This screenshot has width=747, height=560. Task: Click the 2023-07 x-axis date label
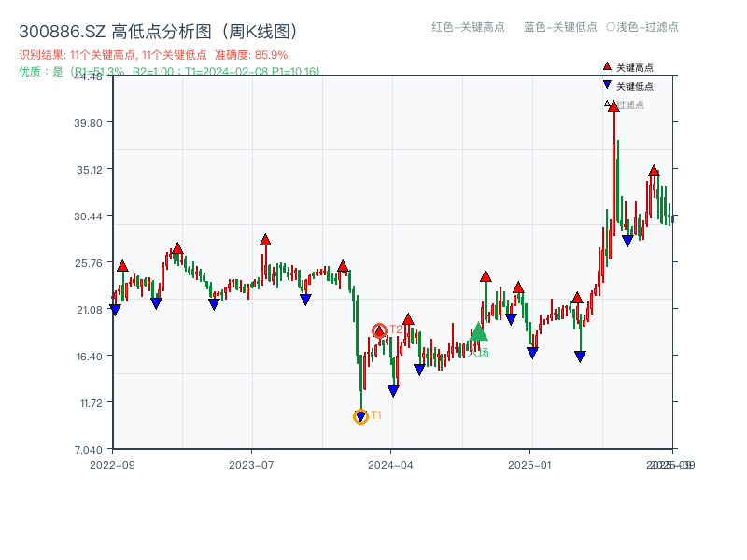click(251, 465)
